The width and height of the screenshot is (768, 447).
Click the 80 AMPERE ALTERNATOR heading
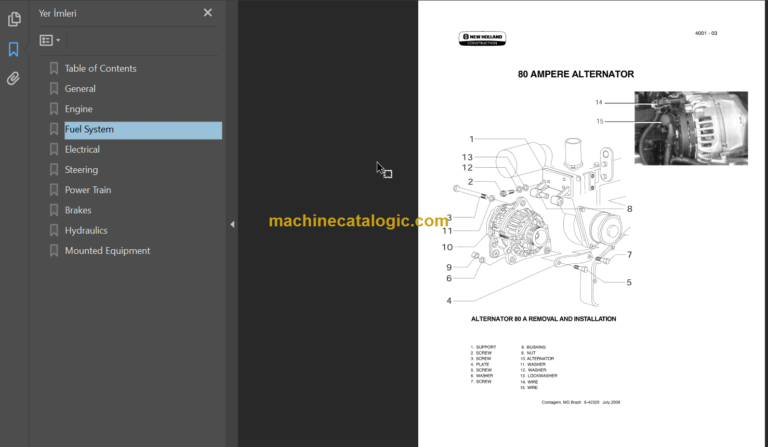pos(576,74)
